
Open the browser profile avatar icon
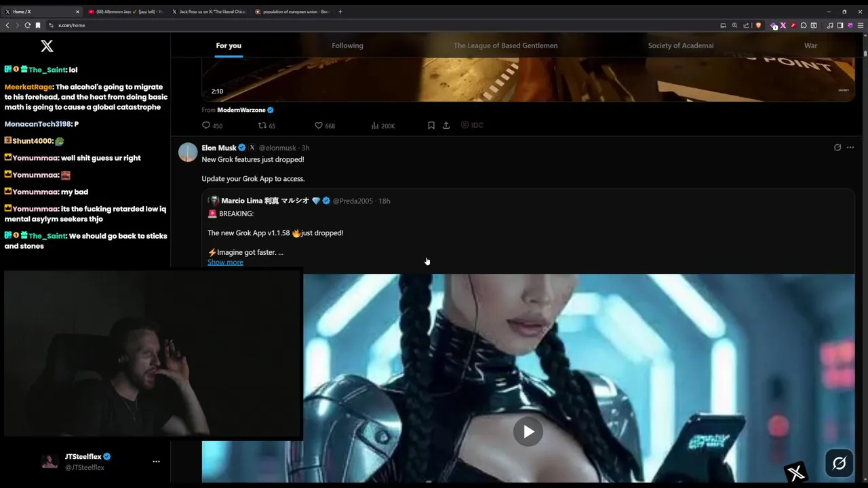pos(850,25)
